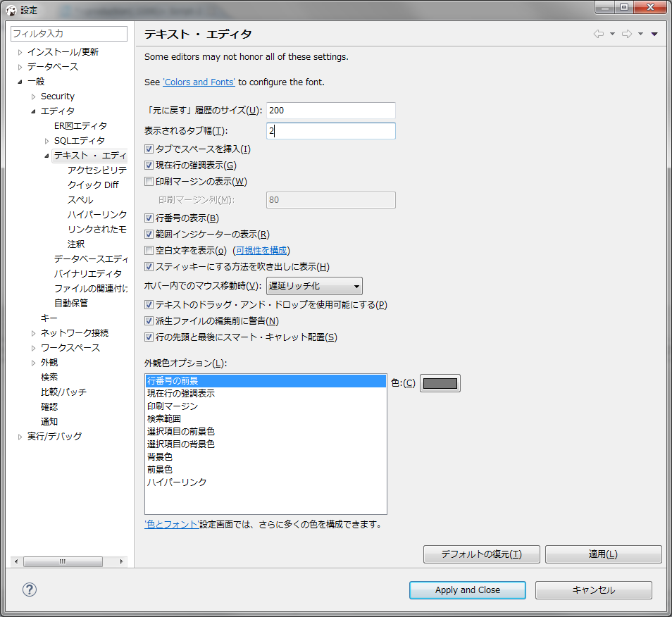Select ハイパーリンク in color options list
672x617 pixels.
coord(266,482)
